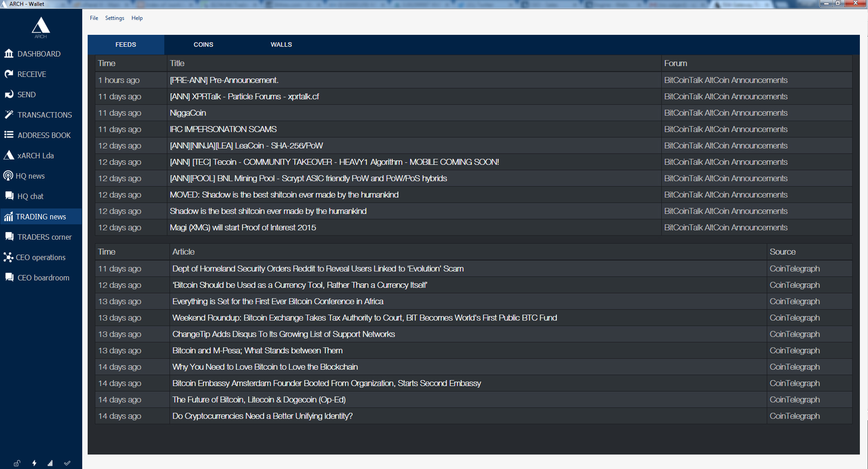Open 'Dept of Homeland Security Orders Reddit' article
Viewport: 868px width, 469px height.
click(x=318, y=269)
